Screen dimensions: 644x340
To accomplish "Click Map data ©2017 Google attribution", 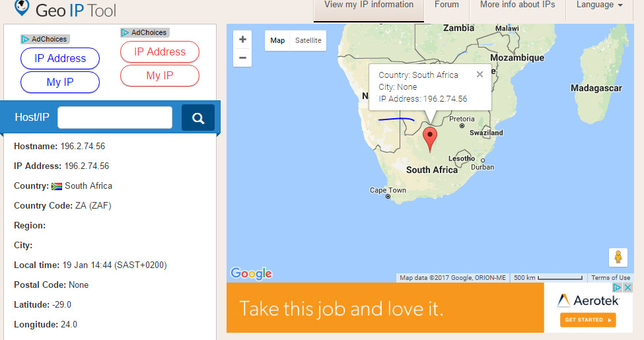I will tap(452, 277).
